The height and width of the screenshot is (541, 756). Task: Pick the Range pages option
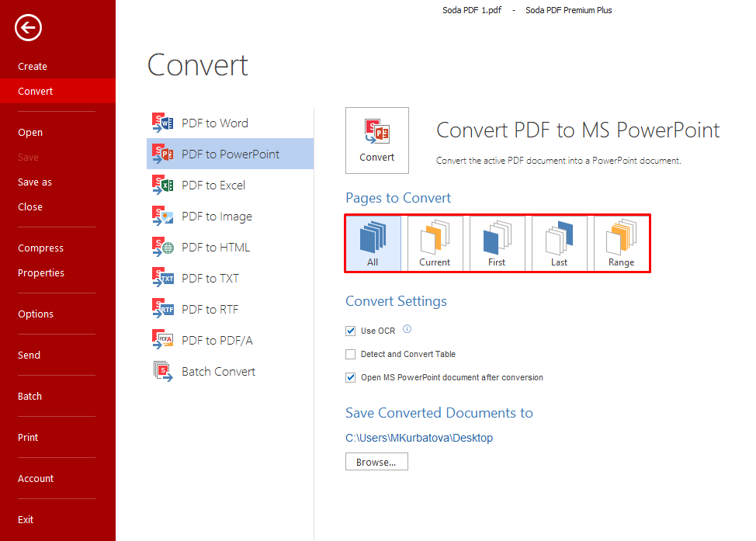621,243
